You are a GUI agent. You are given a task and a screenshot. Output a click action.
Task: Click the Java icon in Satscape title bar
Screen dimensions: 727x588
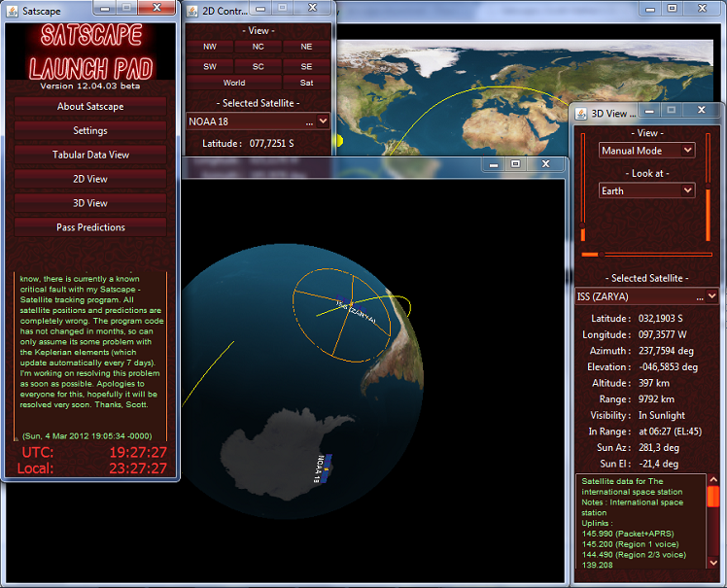(x=12, y=11)
